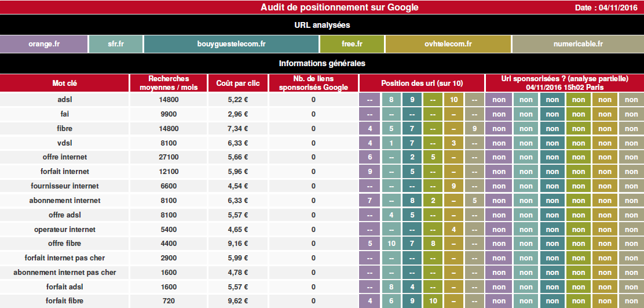Select the ovhtelecom.fr URL cell
This screenshot has height=308, width=644.
point(448,44)
